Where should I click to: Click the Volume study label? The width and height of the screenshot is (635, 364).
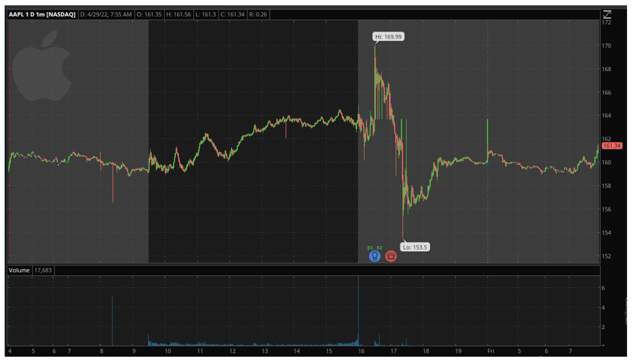[x=19, y=270]
